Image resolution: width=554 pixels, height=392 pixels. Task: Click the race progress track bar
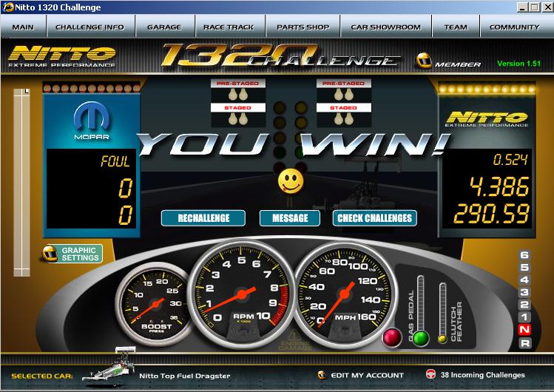(22, 182)
